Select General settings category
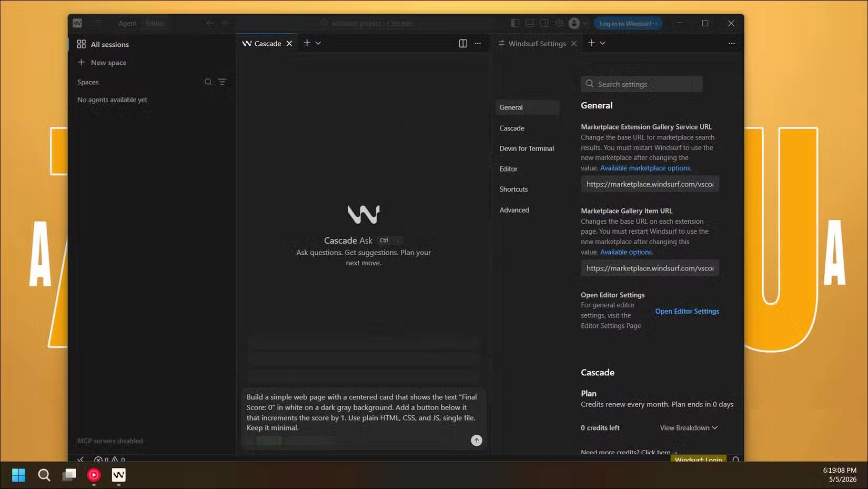868x489 pixels. click(527, 107)
